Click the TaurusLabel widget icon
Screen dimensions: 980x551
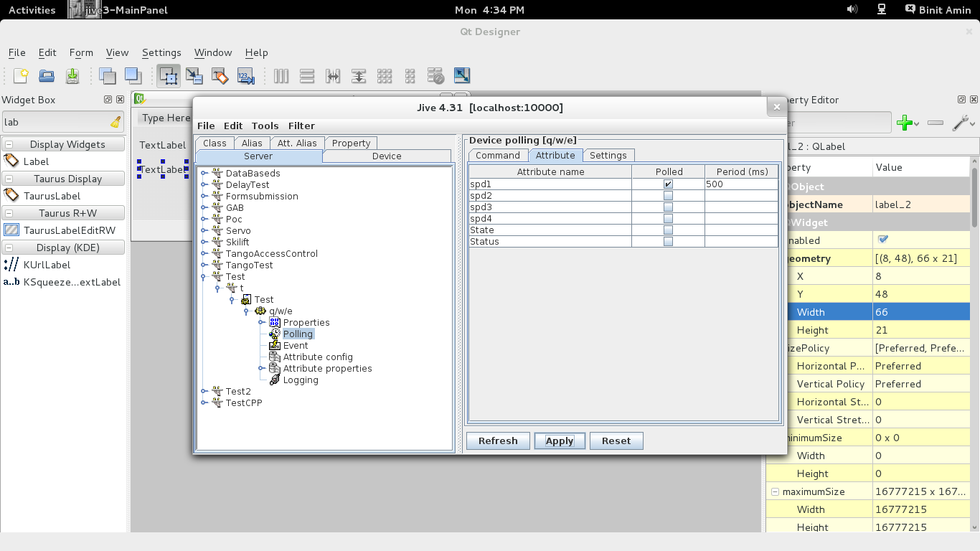11,195
